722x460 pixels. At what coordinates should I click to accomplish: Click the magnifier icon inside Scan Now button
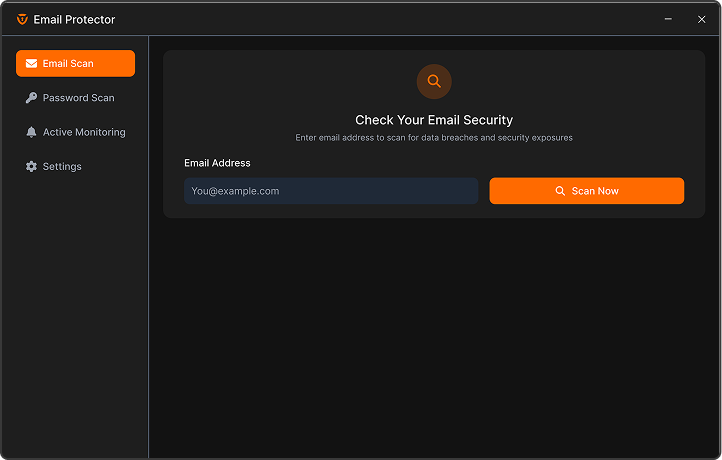(x=560, y=191)
